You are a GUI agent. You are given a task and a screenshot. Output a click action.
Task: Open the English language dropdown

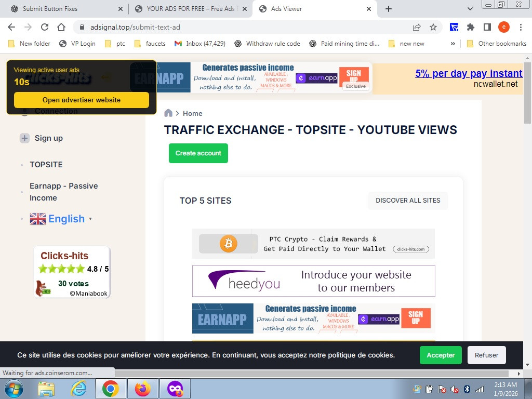(x=61, y=219)
